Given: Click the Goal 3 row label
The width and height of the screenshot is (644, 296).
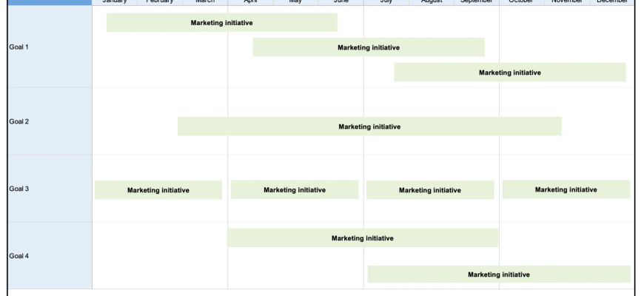Looking at the screenshot, I should point(46,189).
